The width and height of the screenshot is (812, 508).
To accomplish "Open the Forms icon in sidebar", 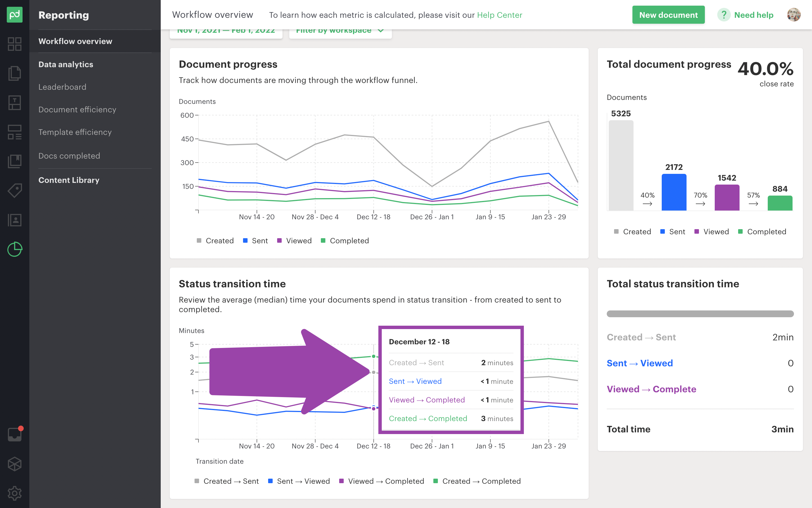I will [14, 132].
